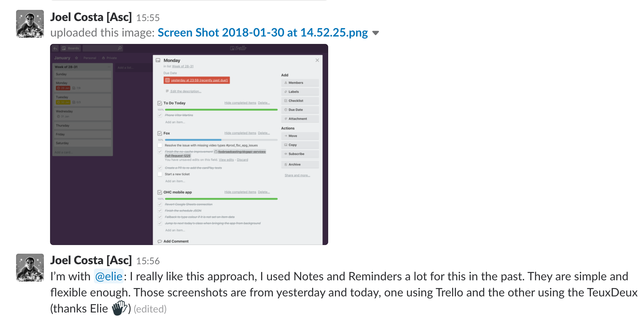
Task: Click the Members button in Add section
Action: [300, 83]
